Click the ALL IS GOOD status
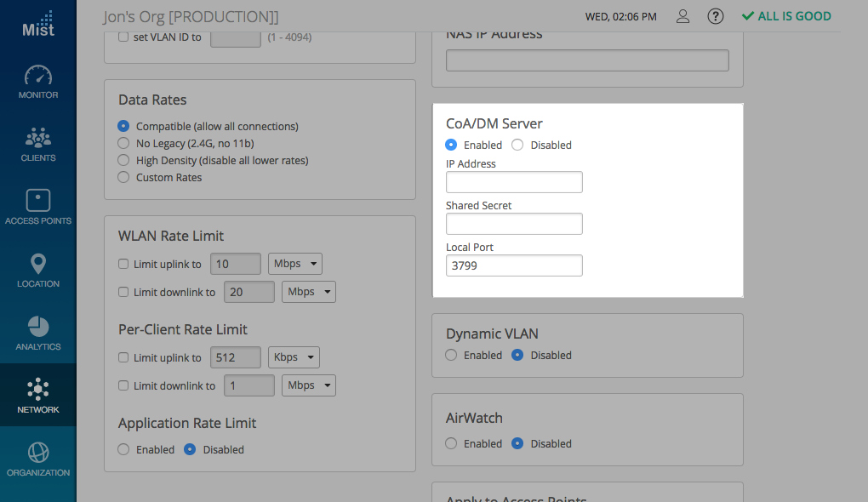868x502 pixels. click(786, 16)
